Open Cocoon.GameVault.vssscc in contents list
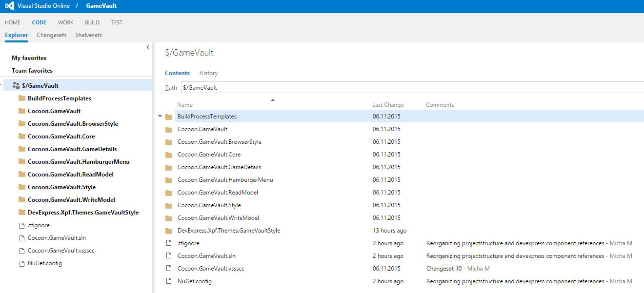 [x=211, y=269]
